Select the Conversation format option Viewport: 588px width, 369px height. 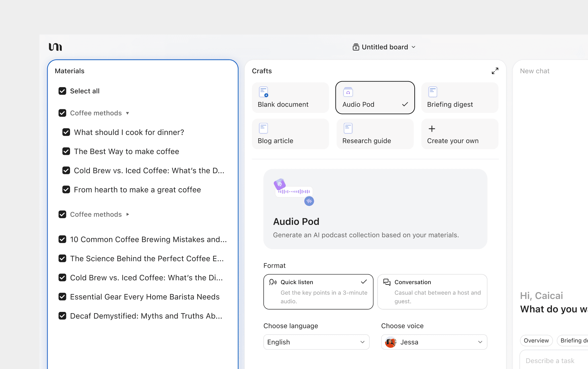(432, 292)
